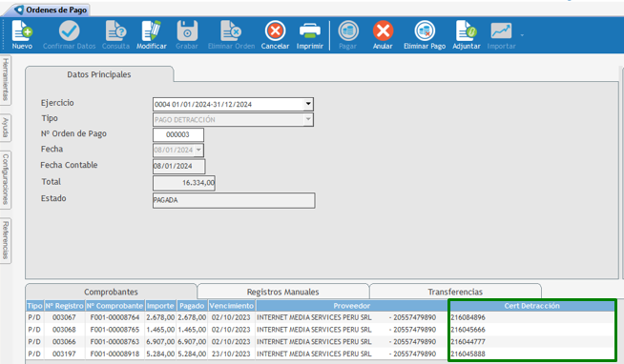This screenshot has height=364, width=624.
Task: Click comprobante F001-00008764 cell
Action: [x=114, y=317]
